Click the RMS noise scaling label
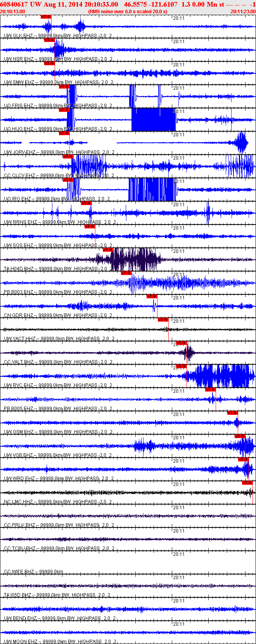256x644 pixels. [128, 12]
